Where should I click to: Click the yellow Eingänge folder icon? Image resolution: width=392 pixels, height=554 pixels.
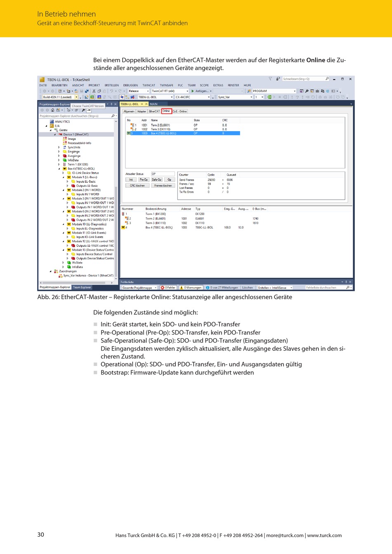65,151
